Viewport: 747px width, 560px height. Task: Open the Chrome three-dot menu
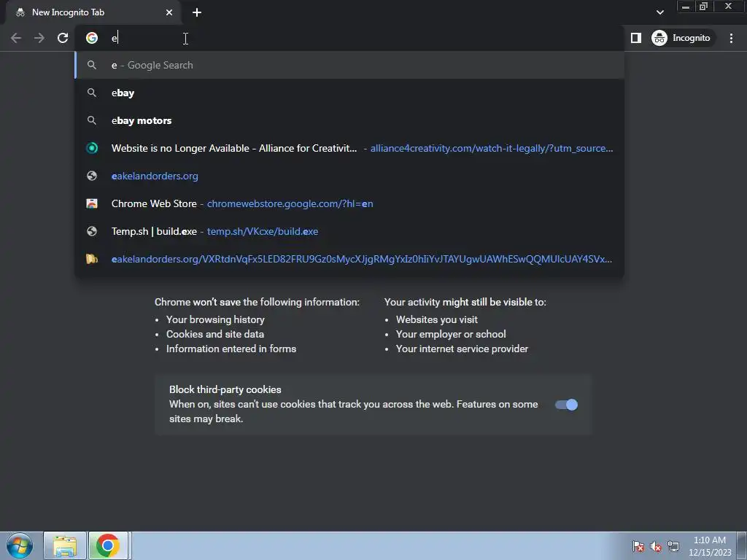click(x=731, y=38)
